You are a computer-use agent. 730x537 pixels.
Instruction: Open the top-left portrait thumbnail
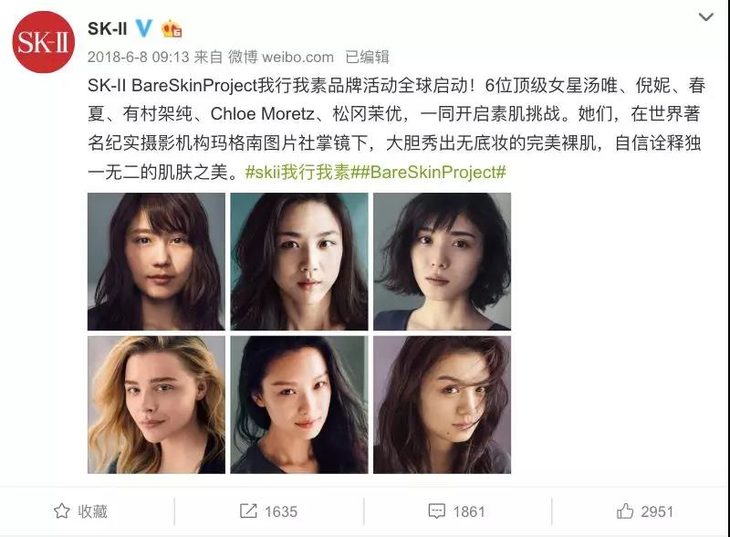[156, 262]
